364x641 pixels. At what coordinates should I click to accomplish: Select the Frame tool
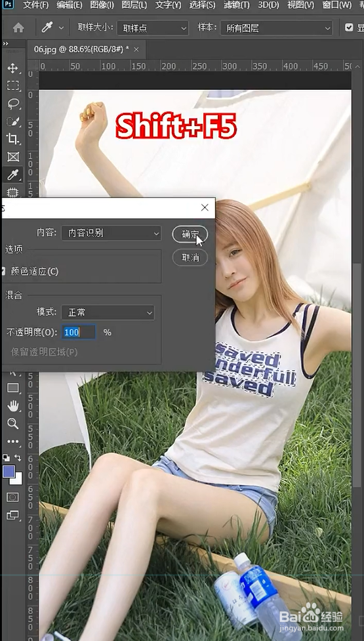pyautogui.click(x=12, y=157)
